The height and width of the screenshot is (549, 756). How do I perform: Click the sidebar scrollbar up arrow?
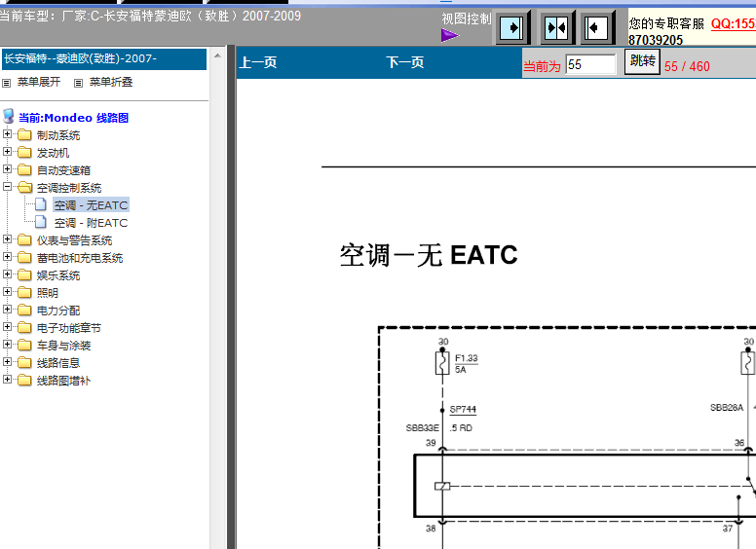pos(218,55)
